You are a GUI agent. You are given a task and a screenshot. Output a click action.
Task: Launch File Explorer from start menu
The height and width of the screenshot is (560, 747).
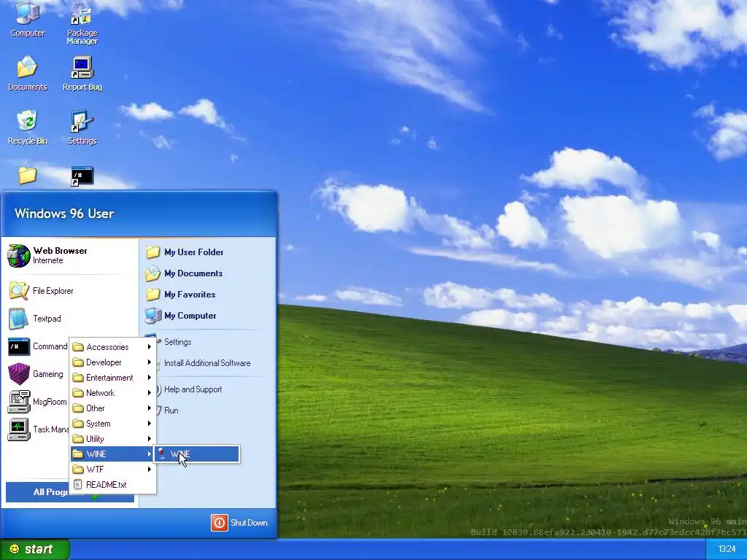[69, 290]
